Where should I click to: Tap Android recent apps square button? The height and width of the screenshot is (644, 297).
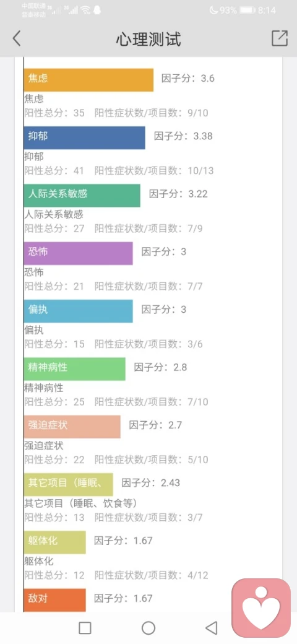[x=85, y=627]
